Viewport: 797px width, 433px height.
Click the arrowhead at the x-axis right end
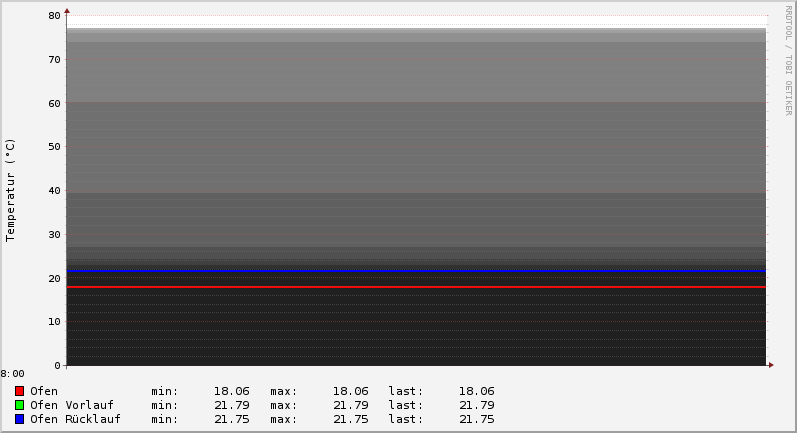point(770,365)
